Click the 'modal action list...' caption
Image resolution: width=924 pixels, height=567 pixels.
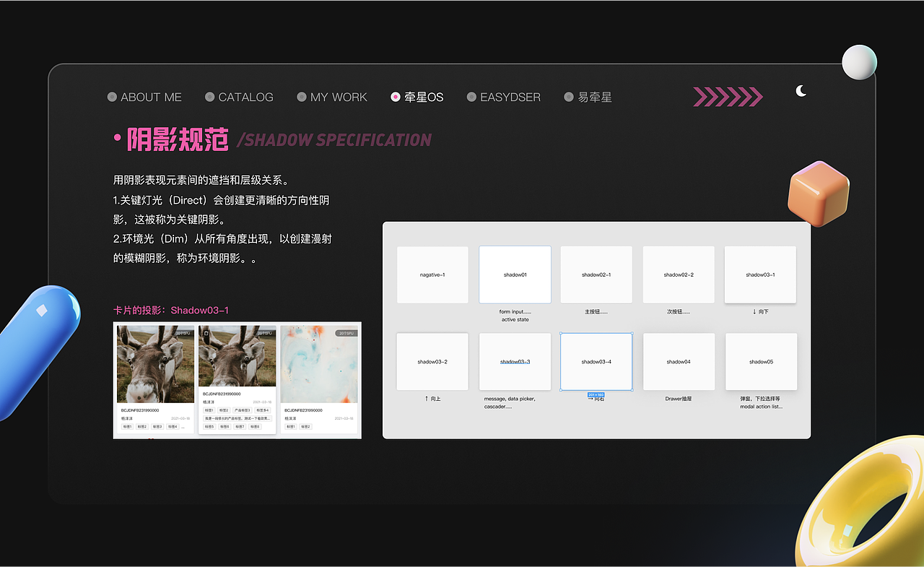(x=761, y=407)
